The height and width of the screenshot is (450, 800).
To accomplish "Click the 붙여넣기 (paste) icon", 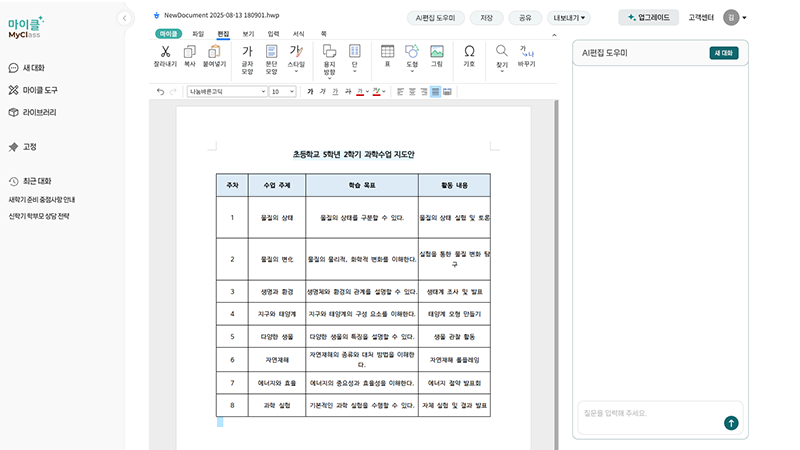I will point(212,52).
